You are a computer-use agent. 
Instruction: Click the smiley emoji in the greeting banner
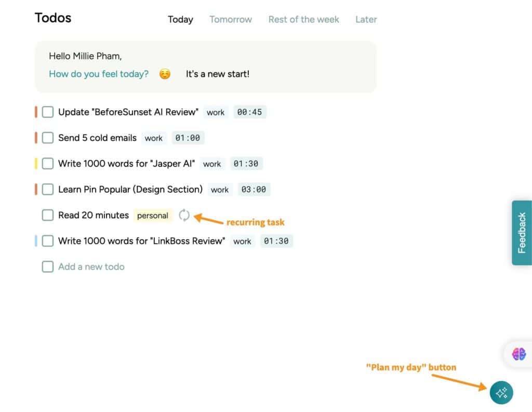coord(165,74)
